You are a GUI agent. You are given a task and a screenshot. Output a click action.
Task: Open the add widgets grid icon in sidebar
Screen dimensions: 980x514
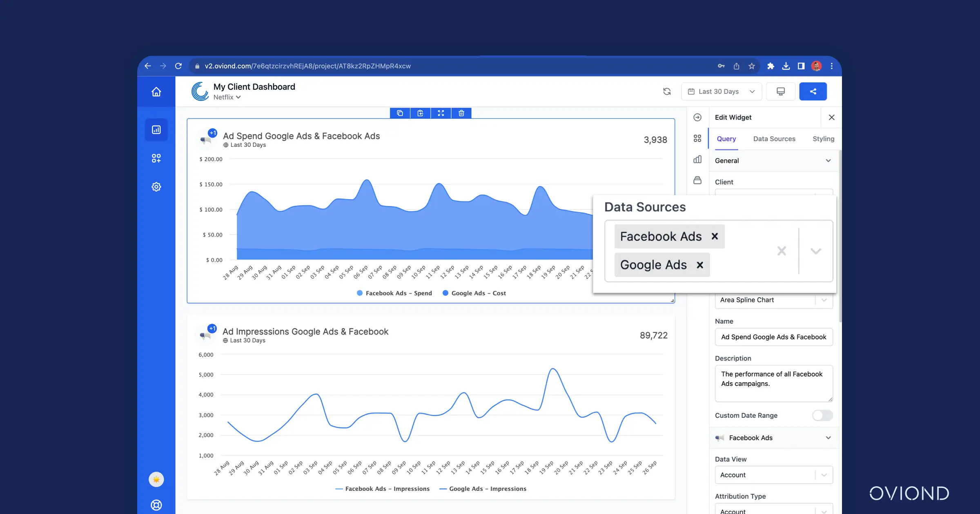click(x=156, y=158)
